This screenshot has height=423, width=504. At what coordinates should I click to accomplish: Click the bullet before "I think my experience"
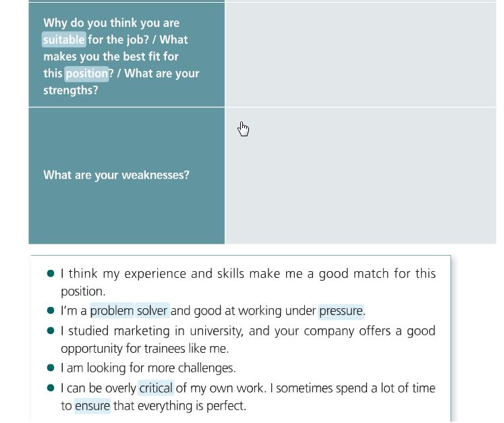(x=50, y=274)
